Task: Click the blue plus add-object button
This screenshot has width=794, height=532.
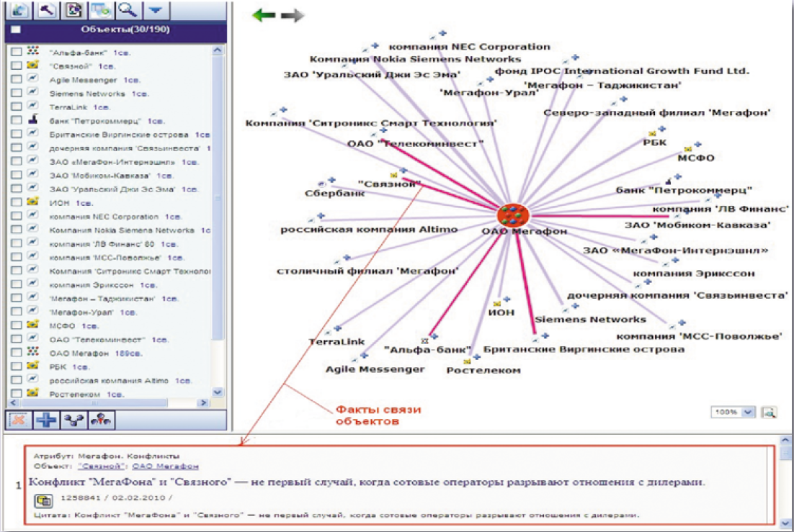Action: point(45,421)
